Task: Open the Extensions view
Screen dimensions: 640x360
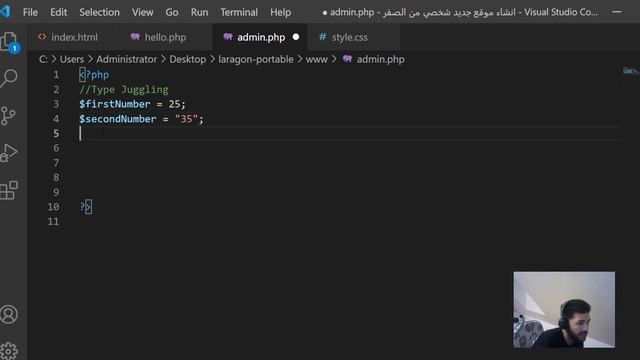Action: 9,190
